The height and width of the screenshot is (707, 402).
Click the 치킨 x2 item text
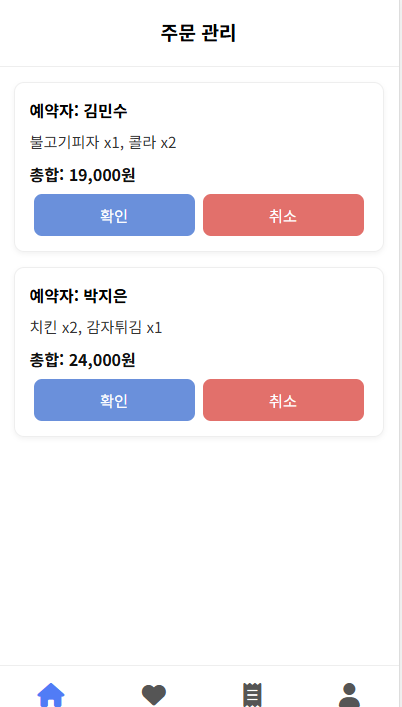tap(55, 328)
